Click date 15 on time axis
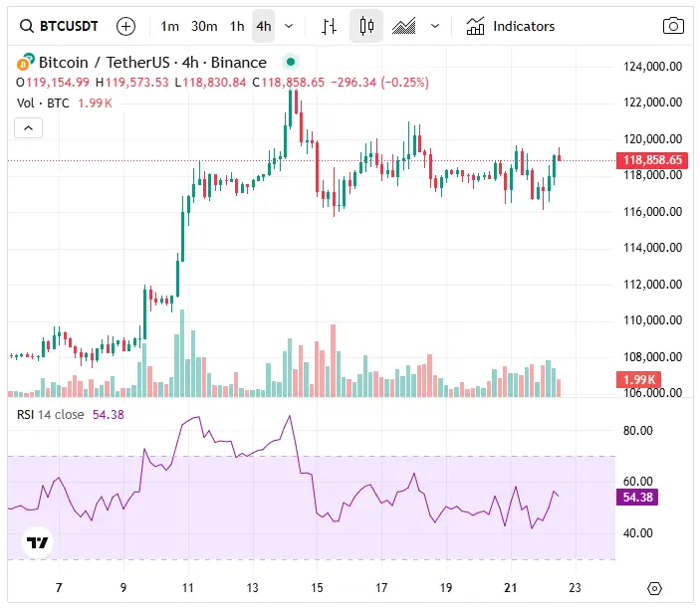The width and height of the screenshot is (700, 612). [317, 587]
